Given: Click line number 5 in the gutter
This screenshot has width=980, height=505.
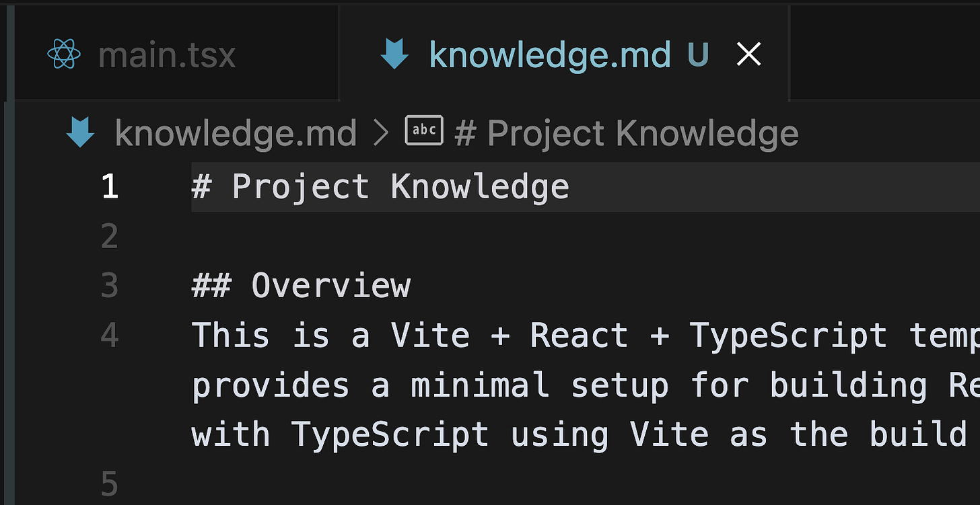Looking at the screenshot, I should [x=110, y=484].
